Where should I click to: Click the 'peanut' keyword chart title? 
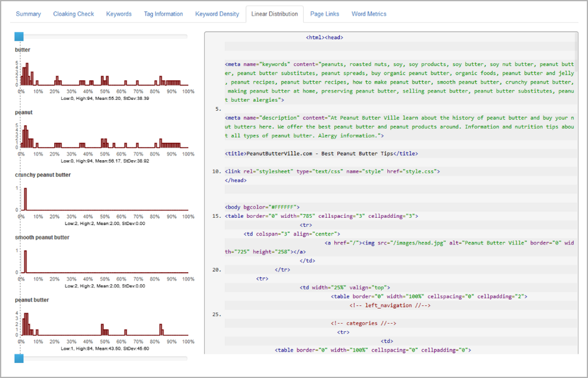(x=23, y=112)
